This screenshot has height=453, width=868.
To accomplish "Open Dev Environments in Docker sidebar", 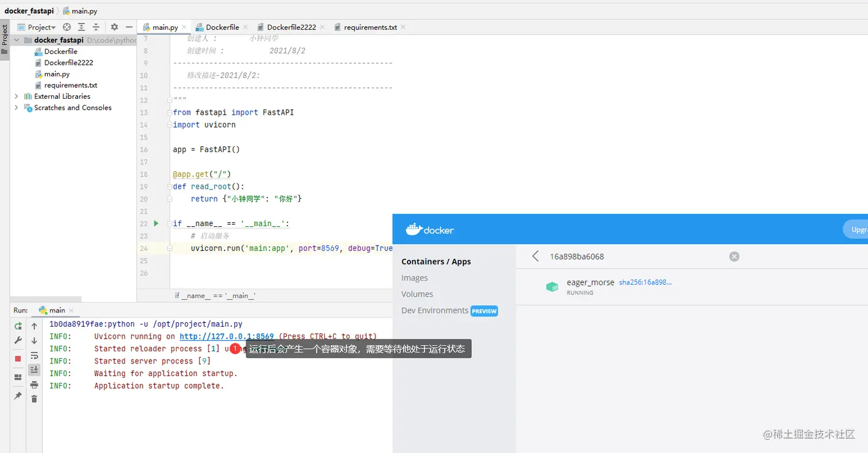I will (449, 311).
